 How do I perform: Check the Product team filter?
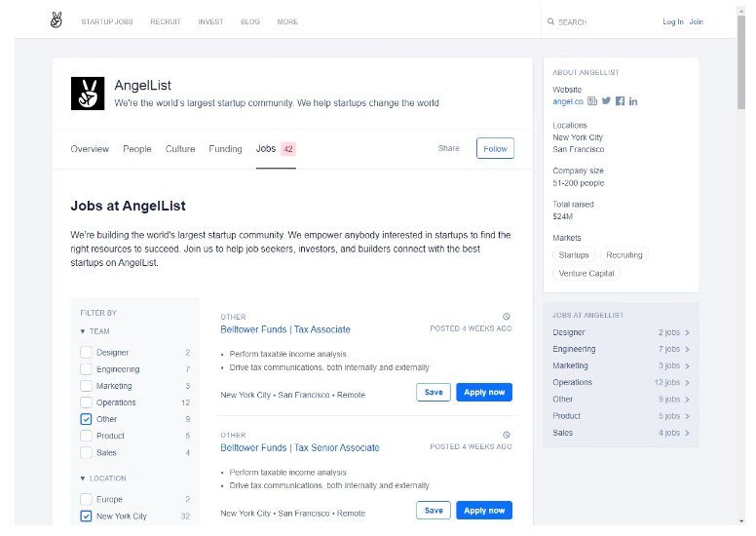(x=86, y=436)
